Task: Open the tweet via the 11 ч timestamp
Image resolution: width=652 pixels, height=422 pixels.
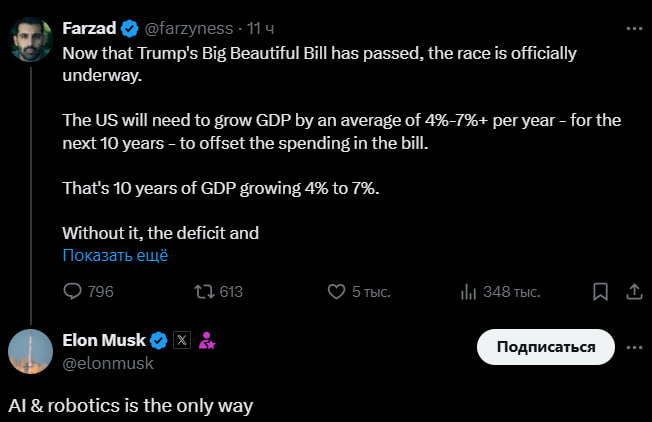Action: 260,29
